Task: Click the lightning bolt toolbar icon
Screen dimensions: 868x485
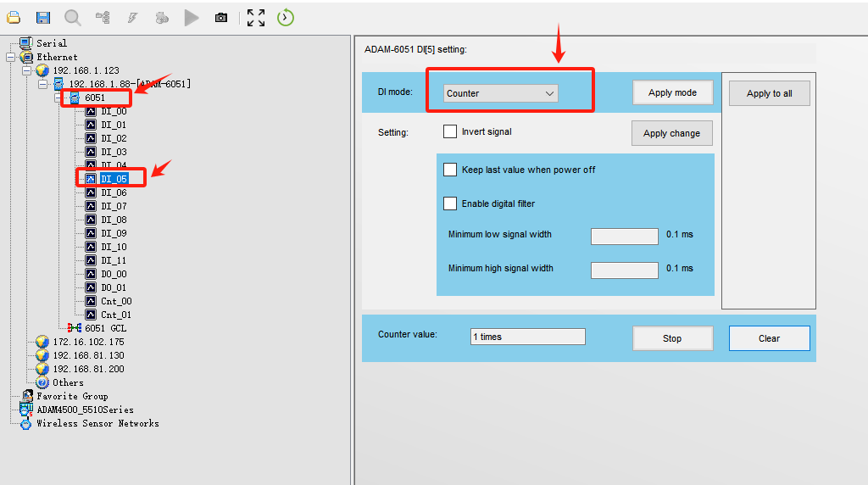Action: (132, 17)
